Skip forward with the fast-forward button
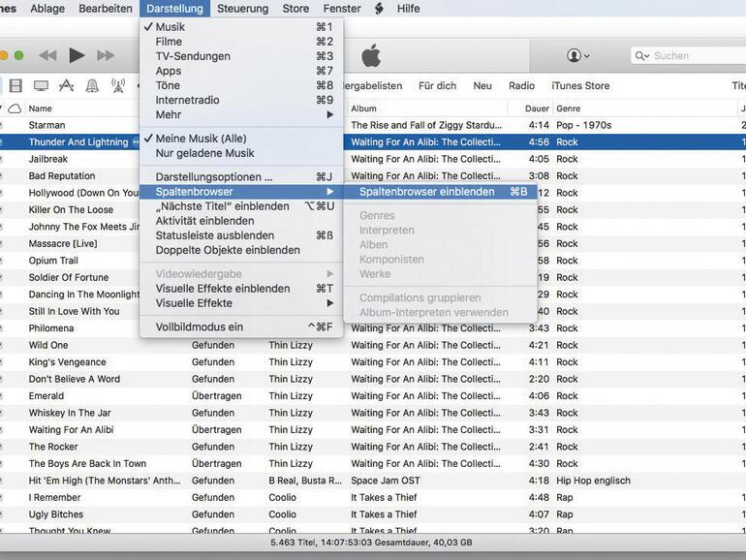This screenshot has width=746, height=560. (x=106, y=56)
